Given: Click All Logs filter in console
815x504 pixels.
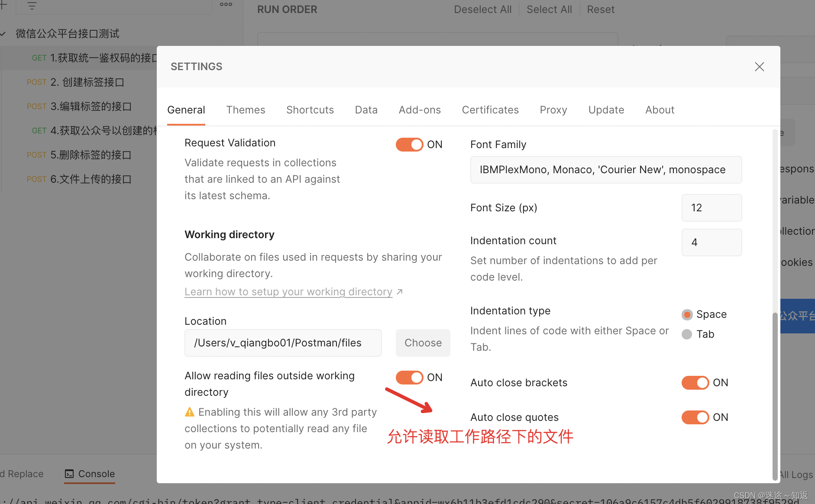Looking at the screenshot, I should point(796,475).
